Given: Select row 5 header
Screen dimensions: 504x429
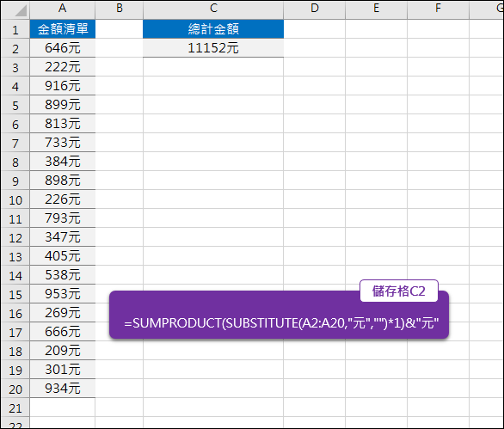Looking at the screenshot, I should (x=15, y=105).
